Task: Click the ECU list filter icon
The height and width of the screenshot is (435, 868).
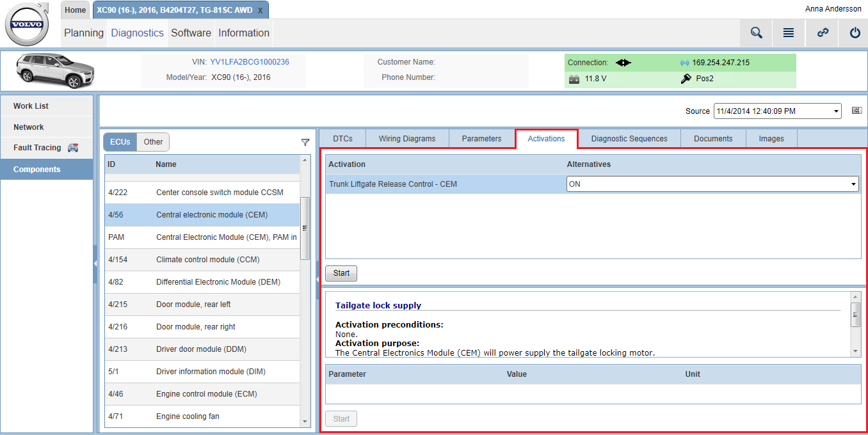Action: coord(305,143)
